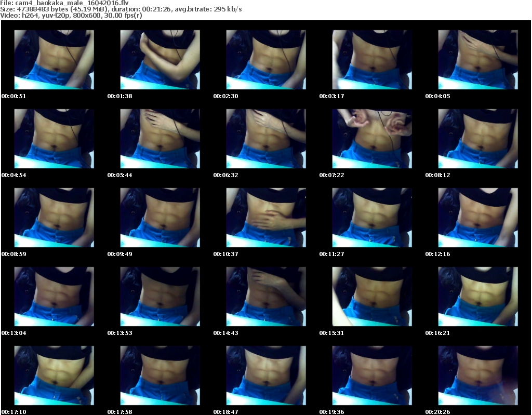Viewport: 532px width, 415px height.
Task: Open the frame at 00:09:49
Action: (160, 218)
